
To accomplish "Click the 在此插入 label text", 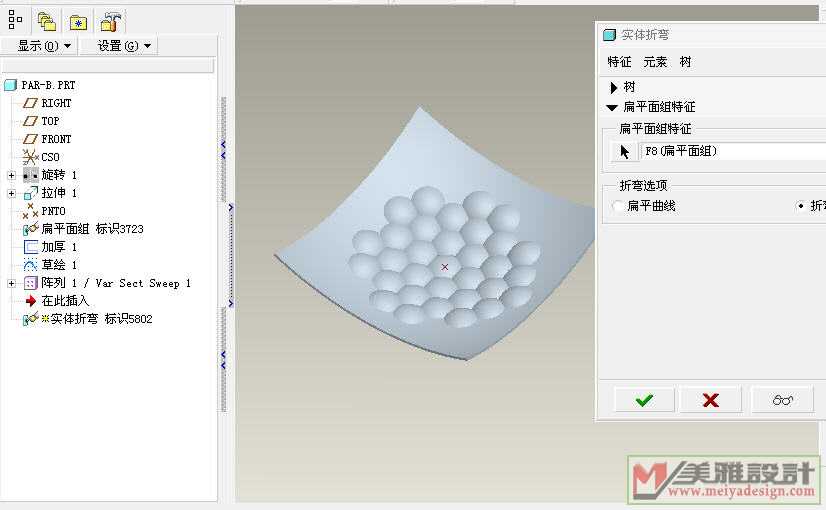I will click(65, 301).
